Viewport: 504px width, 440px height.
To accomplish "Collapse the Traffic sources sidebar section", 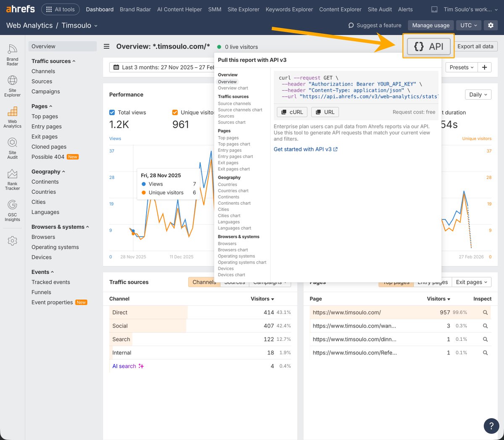I will point(53,61).
